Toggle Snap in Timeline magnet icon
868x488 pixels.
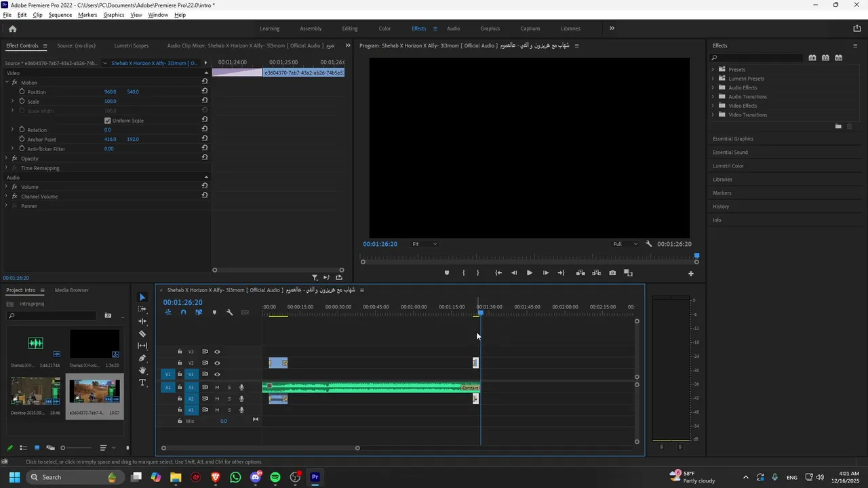click(x=183, y=312)
